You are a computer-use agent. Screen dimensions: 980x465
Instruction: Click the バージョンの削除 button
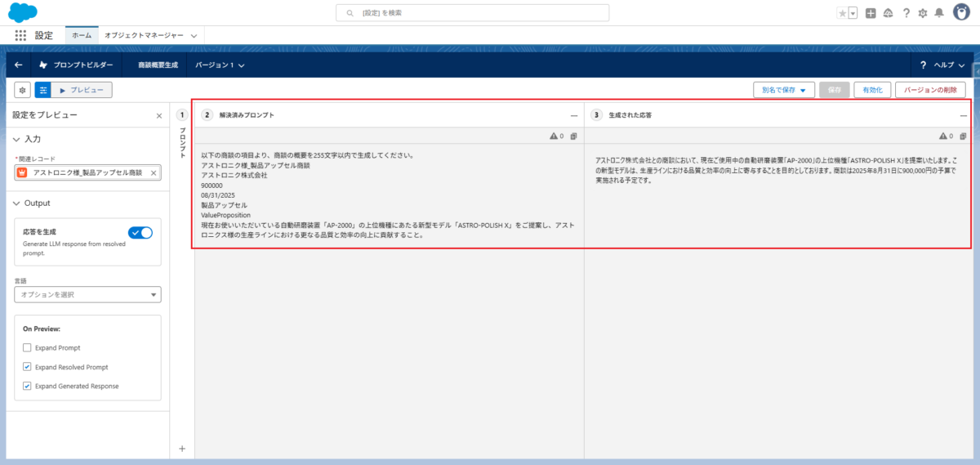tap(930, 90)
